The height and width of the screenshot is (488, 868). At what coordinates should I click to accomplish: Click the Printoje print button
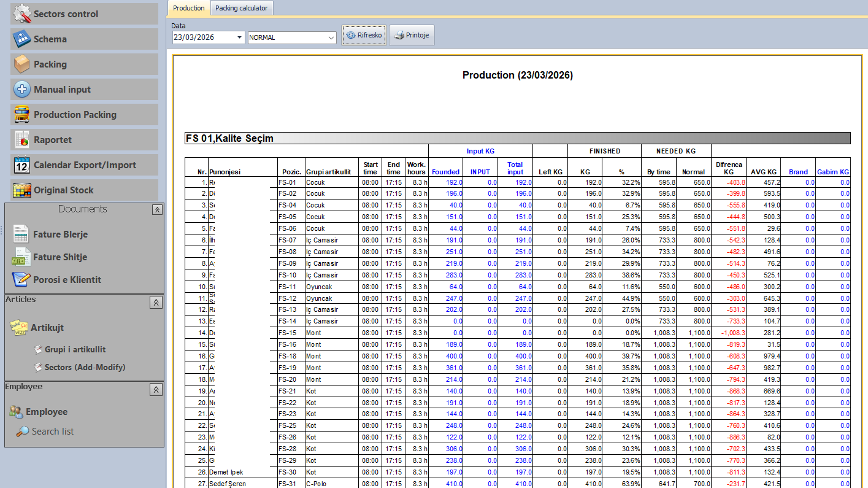[412, 35]
